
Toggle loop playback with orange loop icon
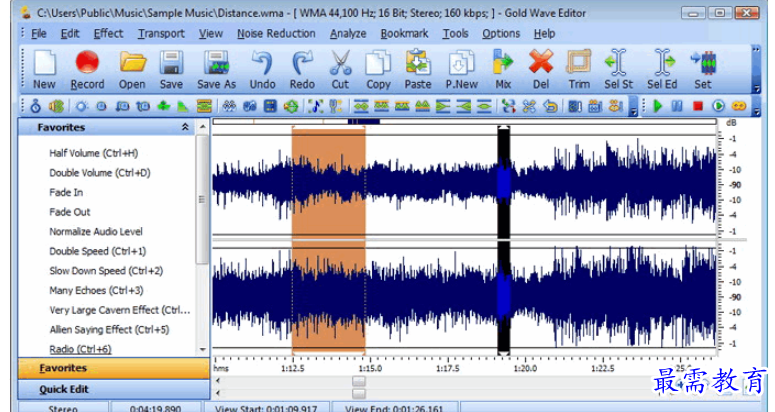[x=738, y=106]
